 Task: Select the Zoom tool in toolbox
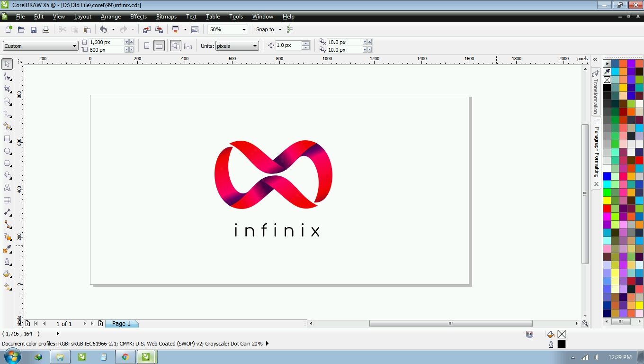[7, 101]
